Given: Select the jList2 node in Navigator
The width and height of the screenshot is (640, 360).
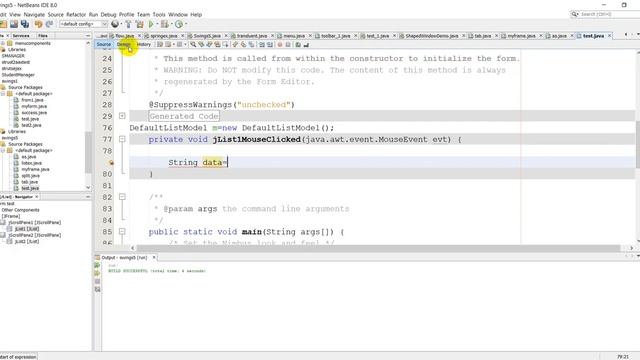Looking at the screenshot, I should (27, 242).
